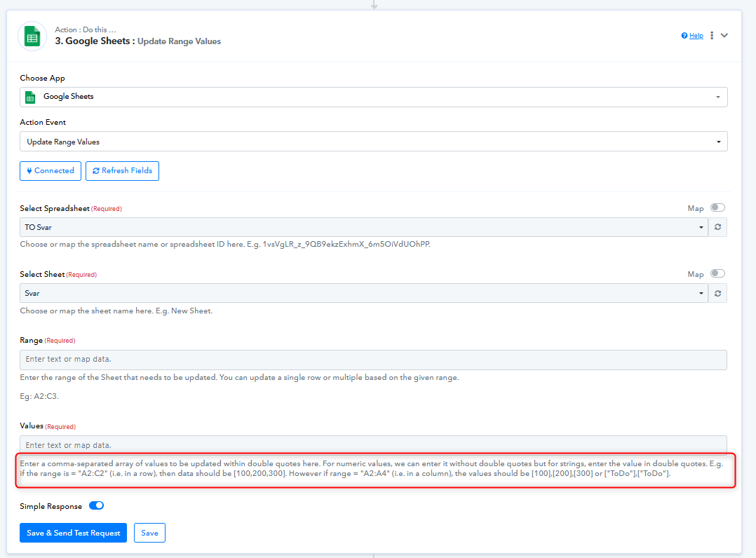The height and width of the screenshot is (558, 756).
Task: Enable Map toggle for Select Sheet
Action: (717, 273)
